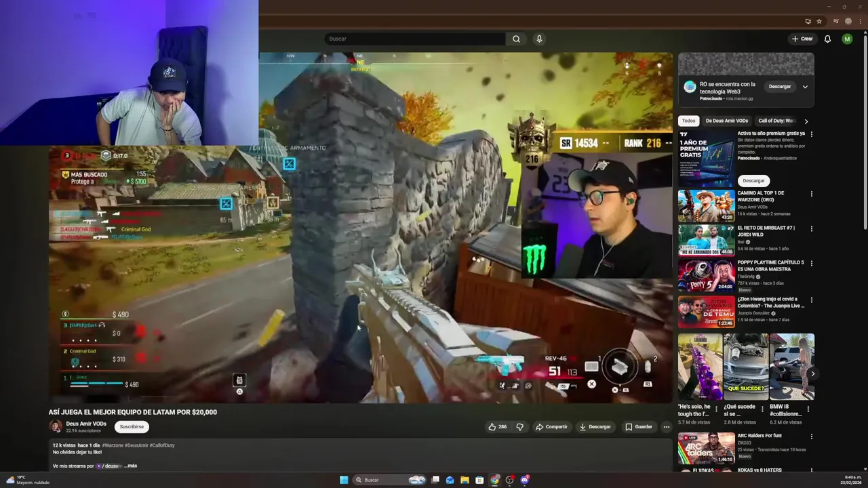The width and height of the screenshot is (868, 488).
Task: Click the Compartir button
Action: (551, 427)
